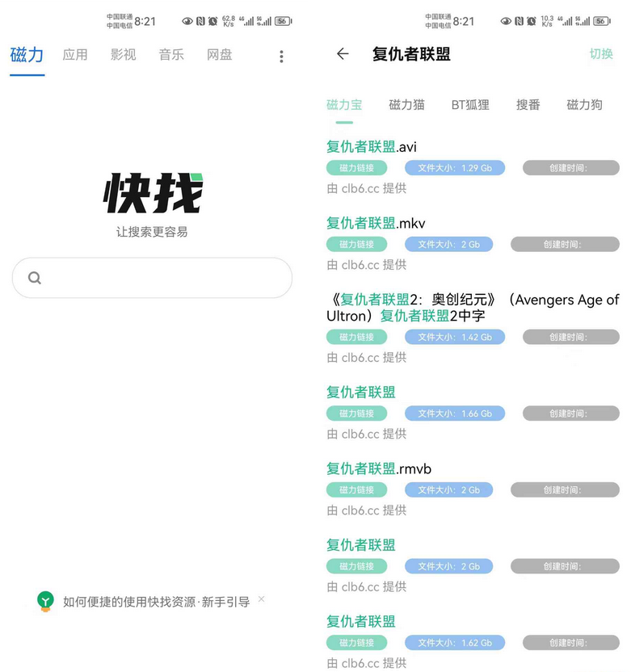Screen dimensions: 631x672
Task: Tap the back arrow beside 复仇者联盟
Action: coord(343,54)
